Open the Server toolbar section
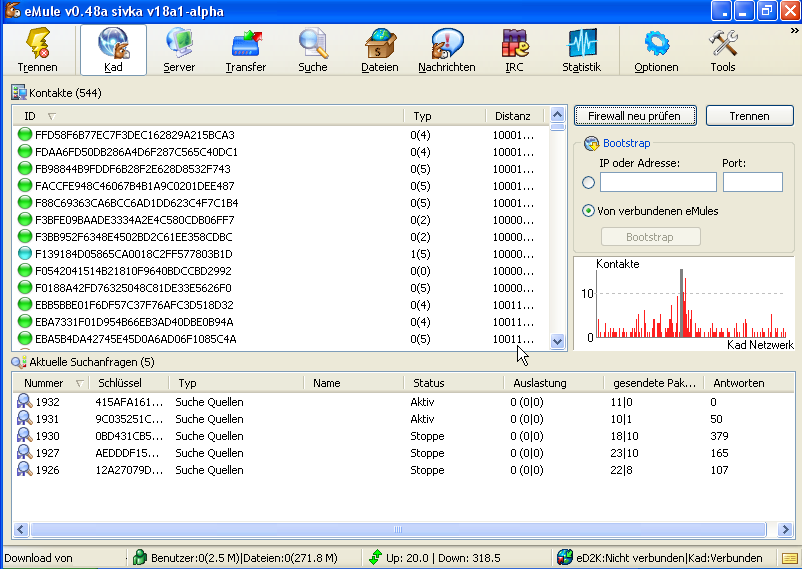Image resolution: width=802 pixels, height=569 pixels. coord(179,50)
